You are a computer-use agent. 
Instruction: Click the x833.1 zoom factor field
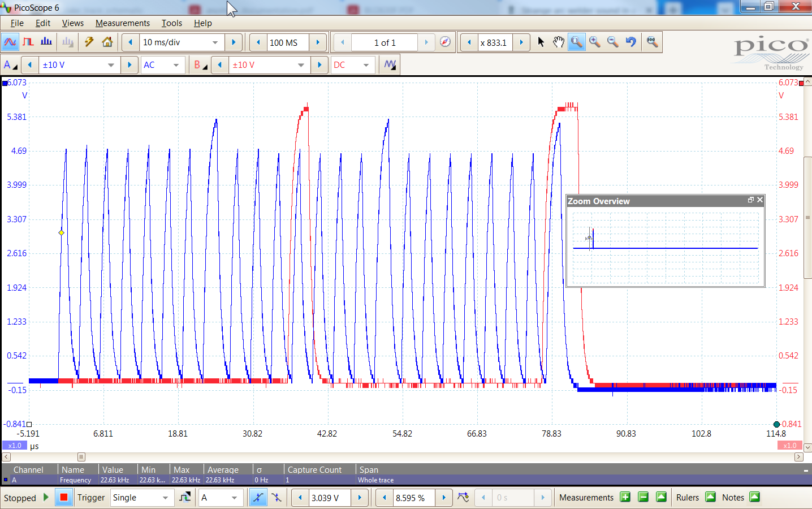click(x=494, y=42)
